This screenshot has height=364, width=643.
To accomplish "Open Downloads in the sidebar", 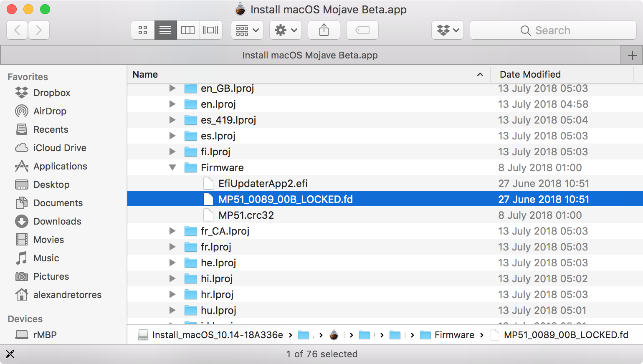I will (48, 221).
